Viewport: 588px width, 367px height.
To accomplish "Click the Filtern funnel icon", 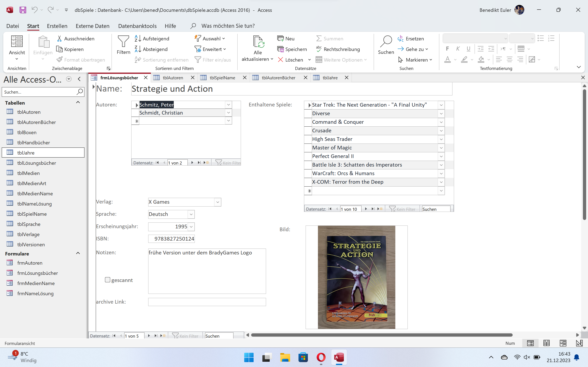I will click(123, 41).
